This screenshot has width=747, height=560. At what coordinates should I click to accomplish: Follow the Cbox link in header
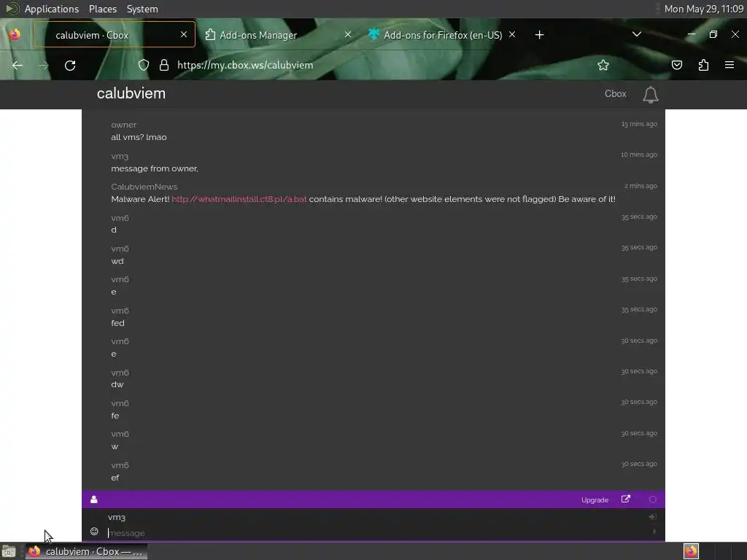tap(615, 94)
